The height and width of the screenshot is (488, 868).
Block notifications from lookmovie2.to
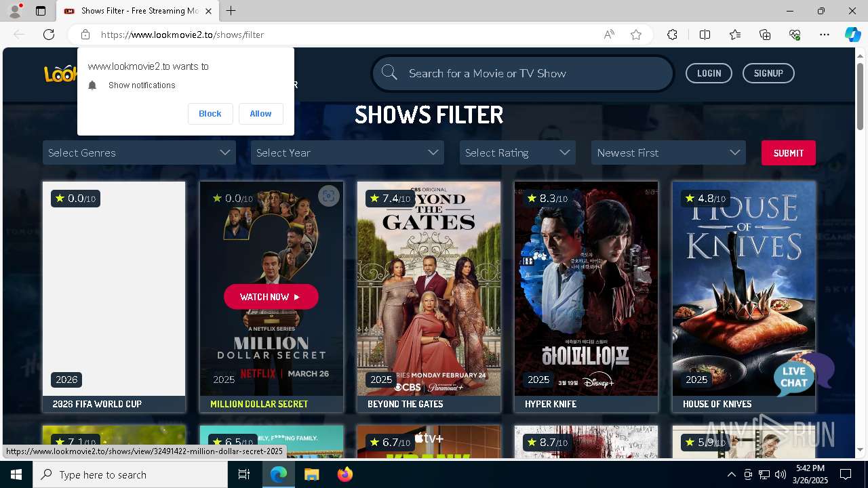pos(210,113)
